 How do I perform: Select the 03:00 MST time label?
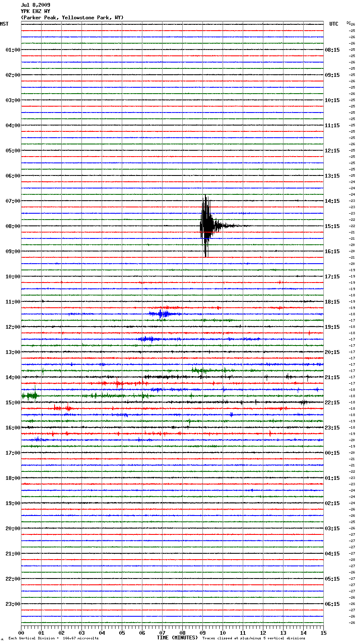click(x=13, y=100)
